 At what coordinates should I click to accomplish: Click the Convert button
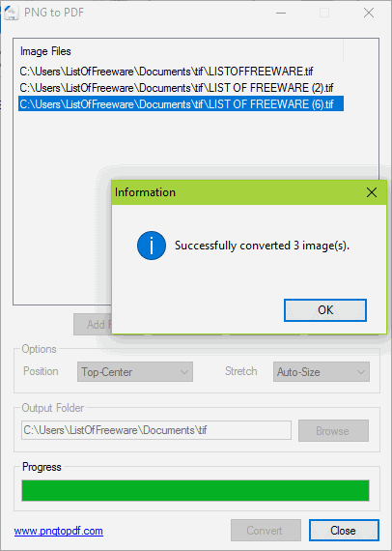tap(266, 531)
